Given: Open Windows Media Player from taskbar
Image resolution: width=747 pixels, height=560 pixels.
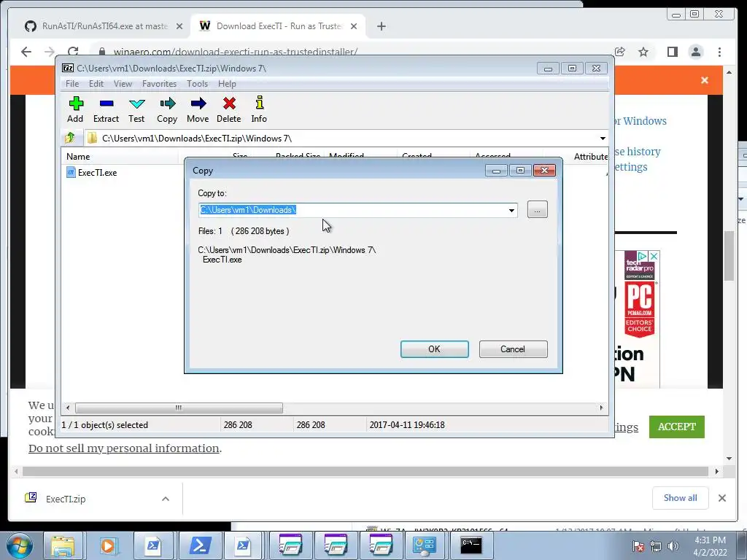Looking at the screenshot, I should [108, 545].
